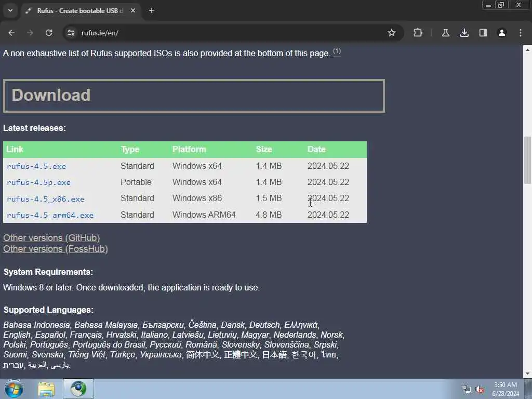
Task: Click the forward navigation arrow
Action: [x=30, y=33]
